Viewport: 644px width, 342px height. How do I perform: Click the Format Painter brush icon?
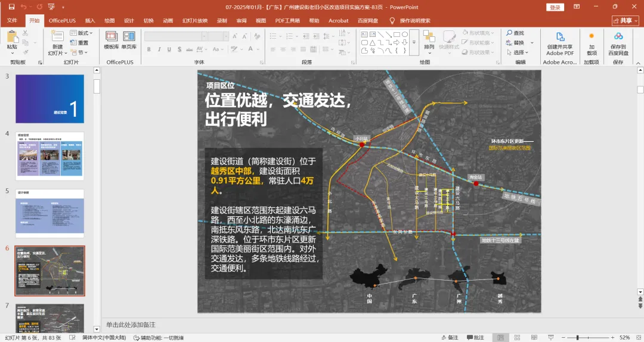tap(26, 52)
